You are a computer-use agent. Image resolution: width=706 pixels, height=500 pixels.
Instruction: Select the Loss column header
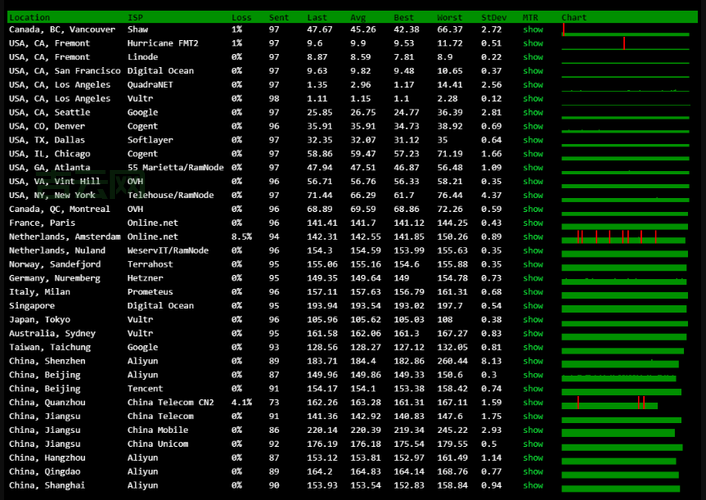(241, 18)
